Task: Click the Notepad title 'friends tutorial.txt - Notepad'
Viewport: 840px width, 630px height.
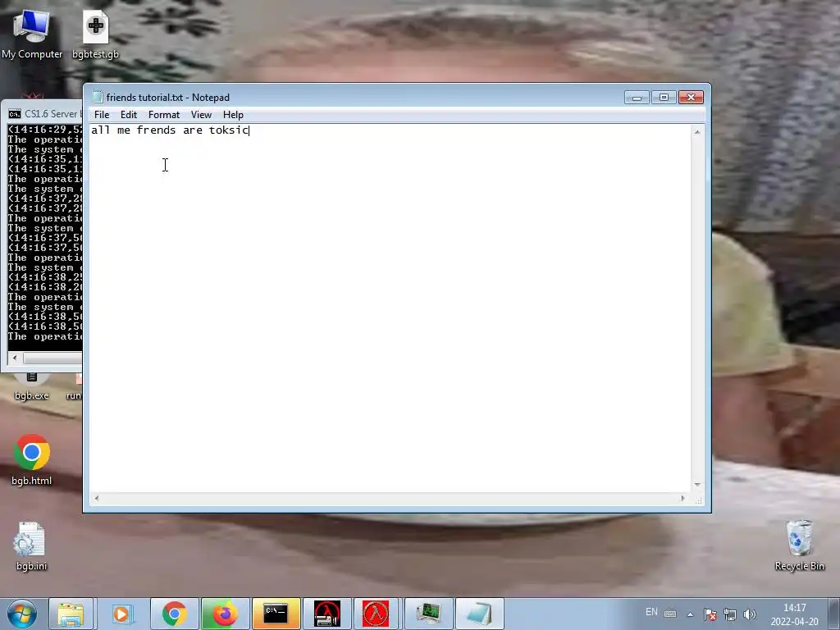Action: (167, 98)
